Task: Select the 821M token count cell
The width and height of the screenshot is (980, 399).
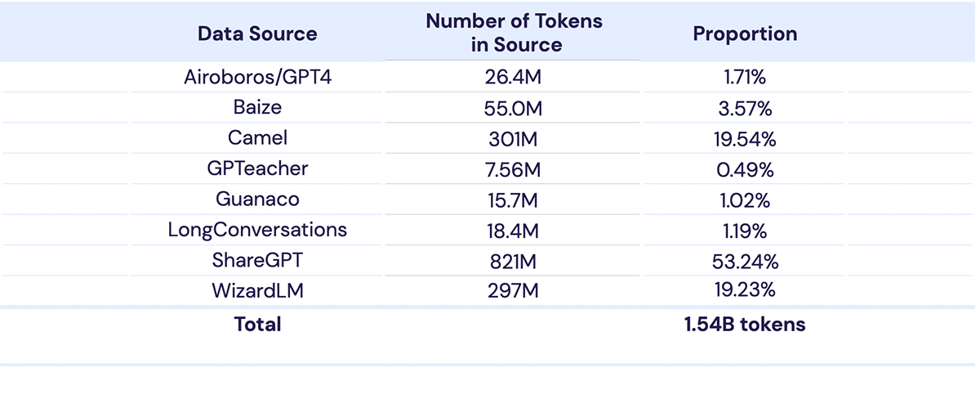Action: pyautogui.click(x=514, y=261)
